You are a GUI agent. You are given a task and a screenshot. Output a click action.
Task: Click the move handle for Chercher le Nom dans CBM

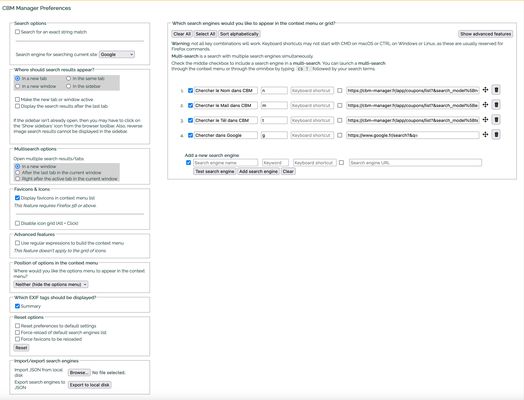click(x=485, y=90)
